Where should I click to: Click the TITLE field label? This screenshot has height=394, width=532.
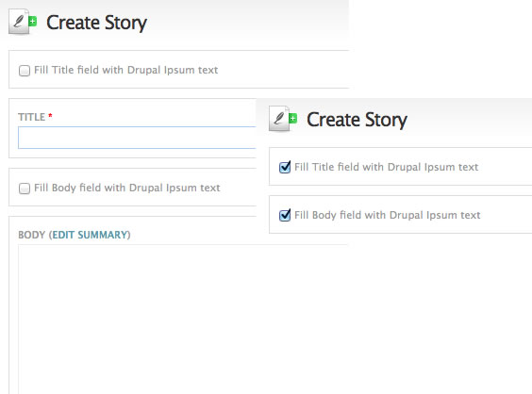pos(31,117)
